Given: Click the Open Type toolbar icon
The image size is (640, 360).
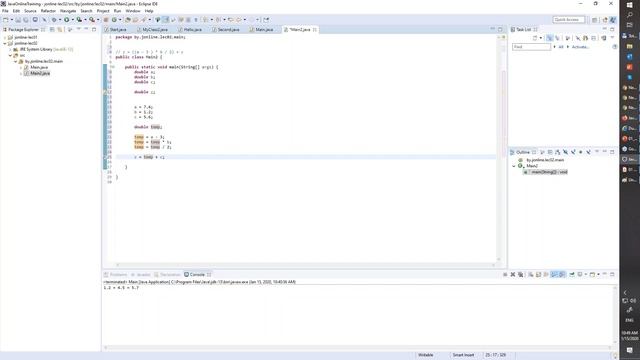Looking at the screenshot, I should (128, 20).
